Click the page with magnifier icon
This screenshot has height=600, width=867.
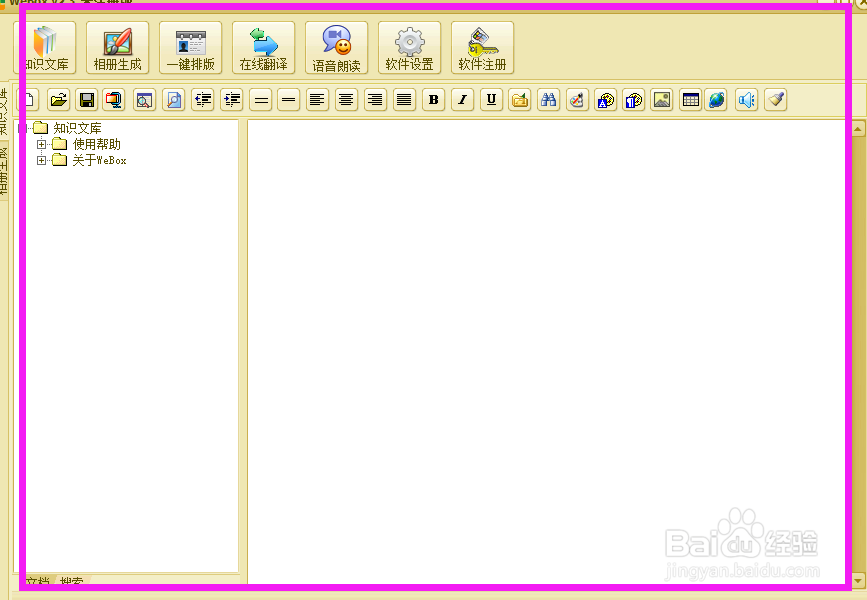tap(174, 100)
